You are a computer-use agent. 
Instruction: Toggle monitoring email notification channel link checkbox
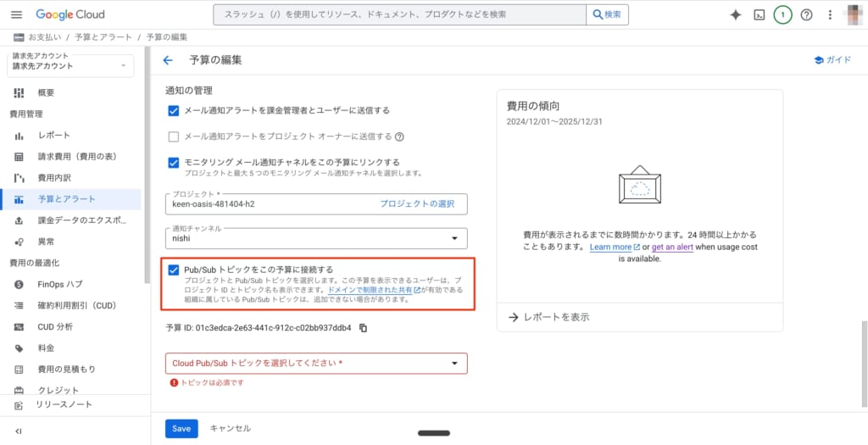click(174, 162)
